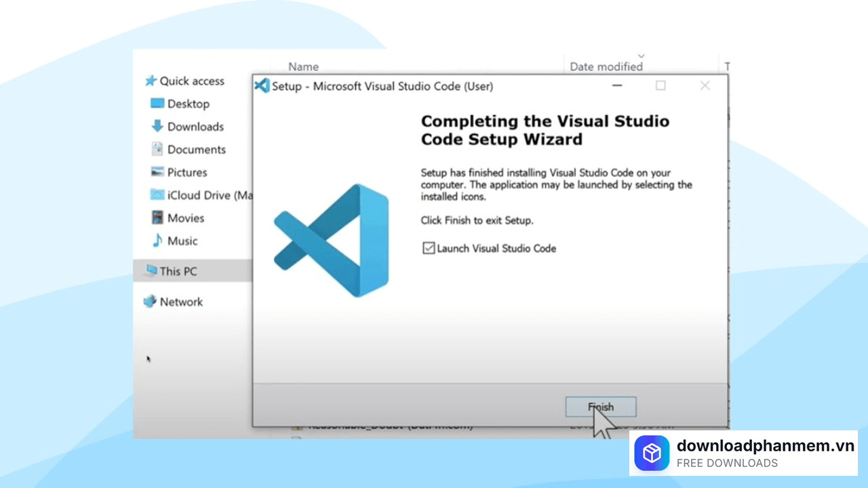This screenshot has height=488, width=868.
Task: Open the Desktop folder in sidebar
Action: click(188, 104)
